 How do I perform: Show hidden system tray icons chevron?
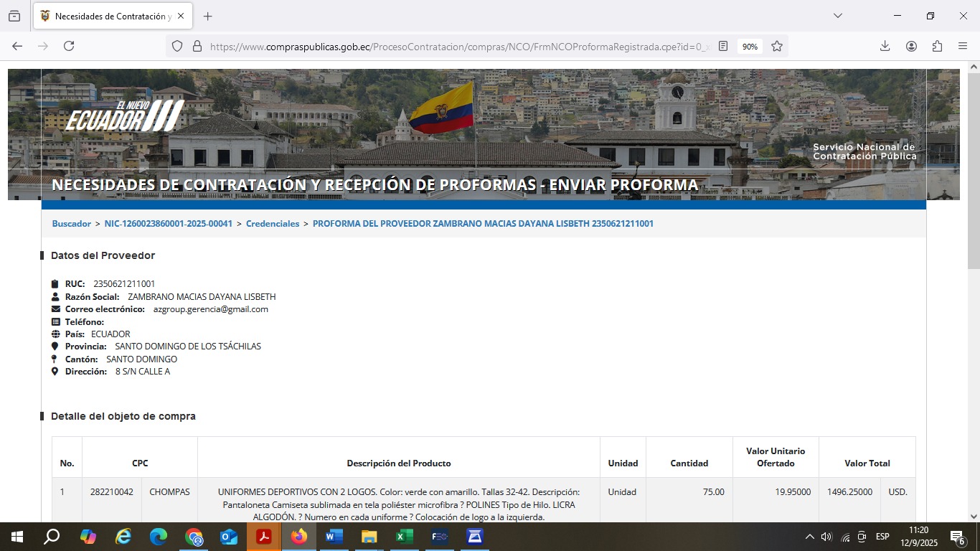point(809,537)
